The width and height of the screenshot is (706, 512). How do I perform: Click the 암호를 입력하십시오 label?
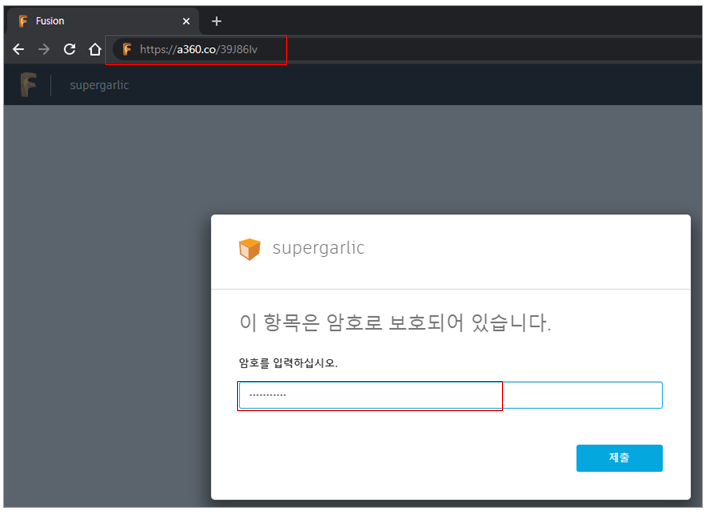[x=288, y=363]
